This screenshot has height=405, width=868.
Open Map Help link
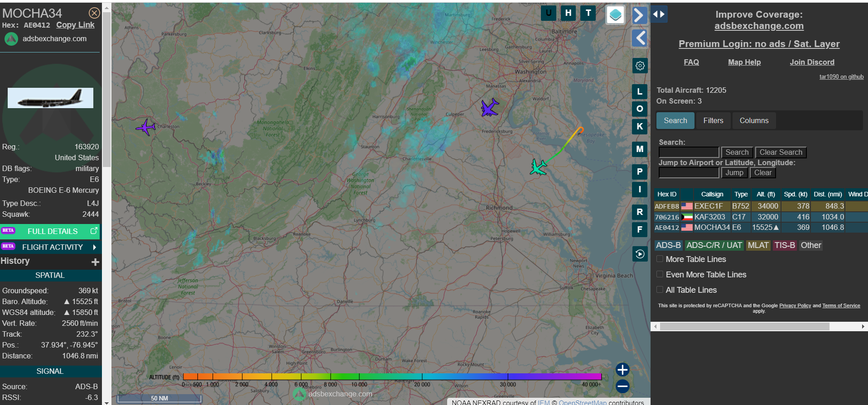744,62
